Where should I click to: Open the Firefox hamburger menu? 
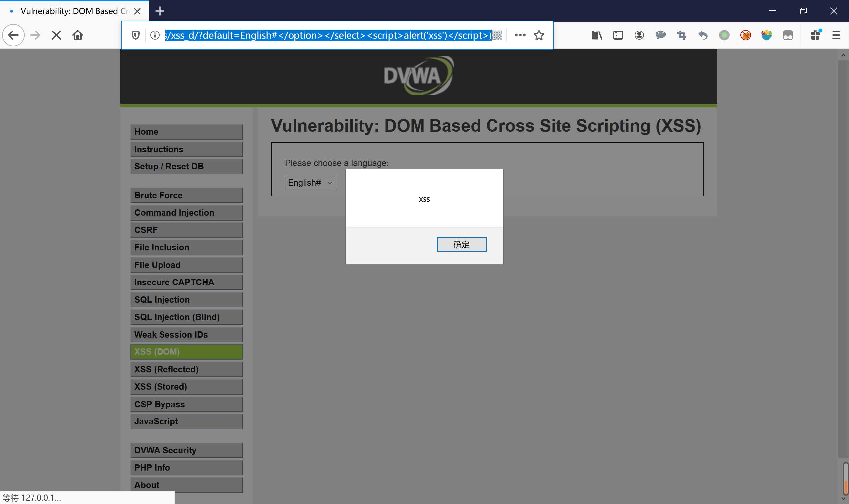coord(836,35)
